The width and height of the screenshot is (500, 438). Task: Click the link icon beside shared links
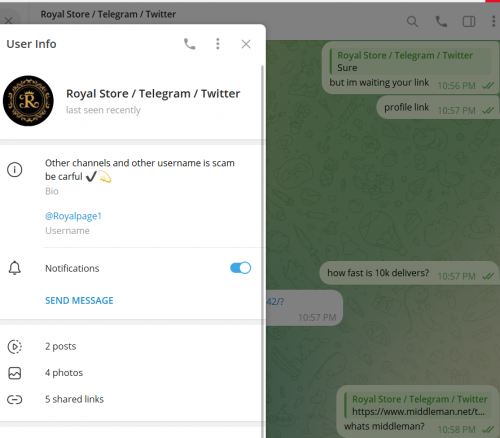[15, 399]
